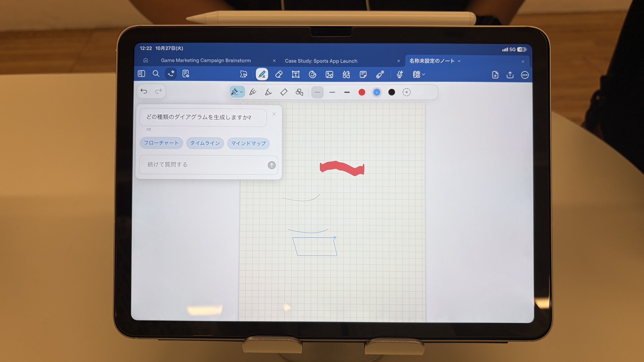This screenshot has height=362, width=644.
Task: Toggle the AI sparkle assistant button
Action: click(171, 74)
